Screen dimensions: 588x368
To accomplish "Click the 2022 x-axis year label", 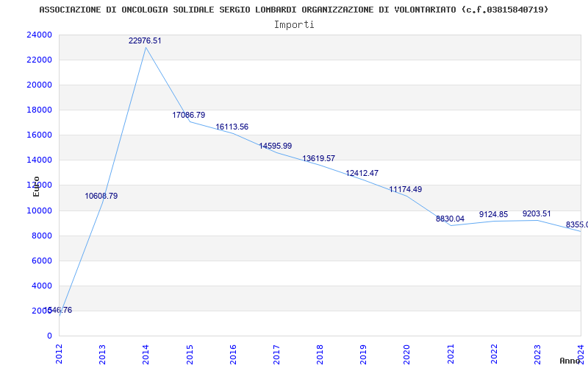I will click(x=494, y=354).
